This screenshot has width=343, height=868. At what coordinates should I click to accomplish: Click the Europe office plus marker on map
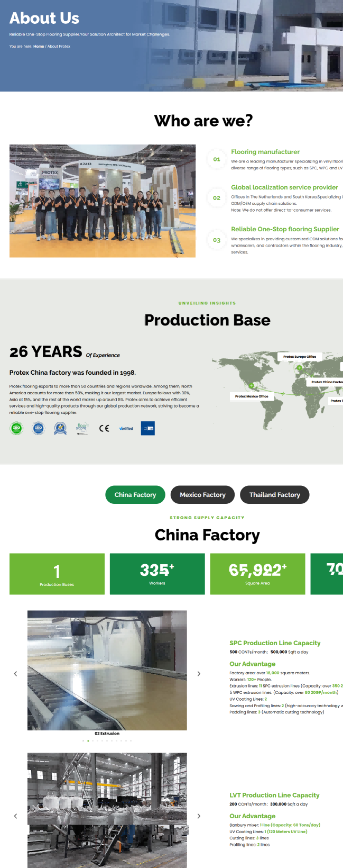pos(299,368)
